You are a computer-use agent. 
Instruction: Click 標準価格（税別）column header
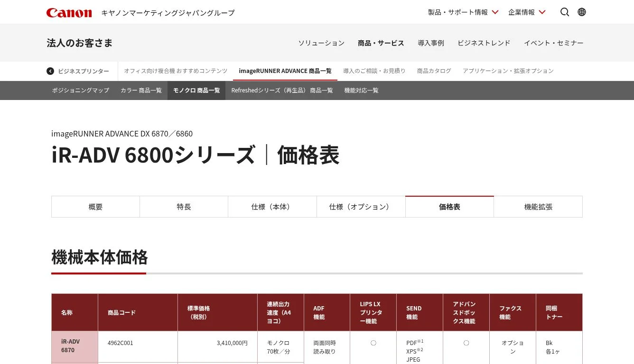218,312
